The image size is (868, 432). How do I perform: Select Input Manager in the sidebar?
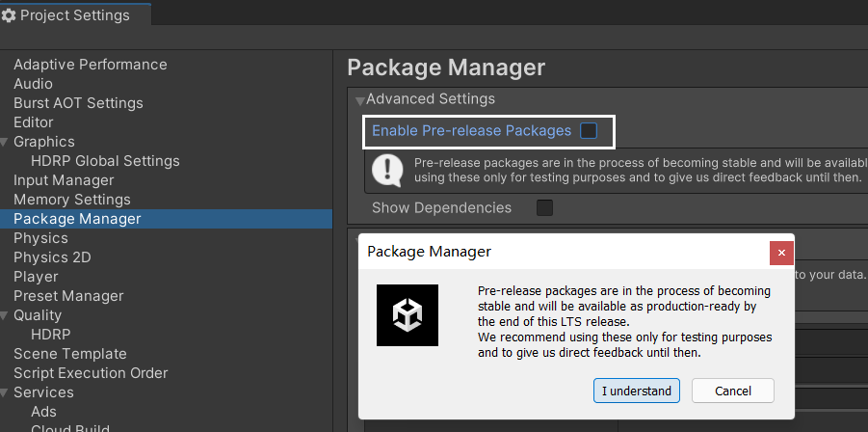coord(64,180)
